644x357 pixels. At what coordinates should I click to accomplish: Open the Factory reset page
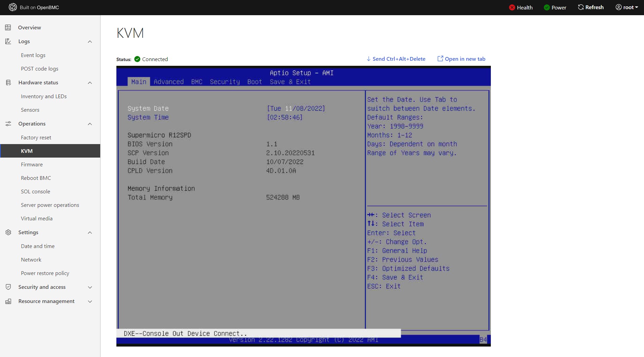50,137
